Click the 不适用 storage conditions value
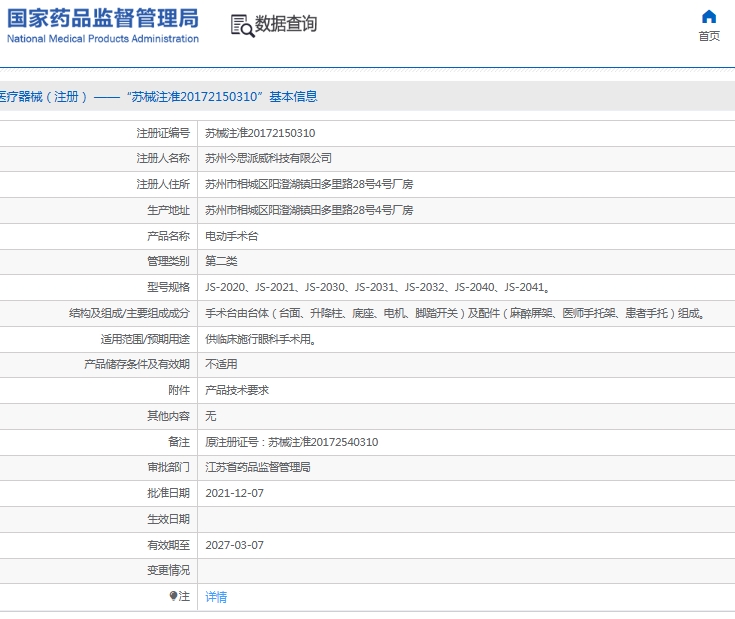 point(221,364)
